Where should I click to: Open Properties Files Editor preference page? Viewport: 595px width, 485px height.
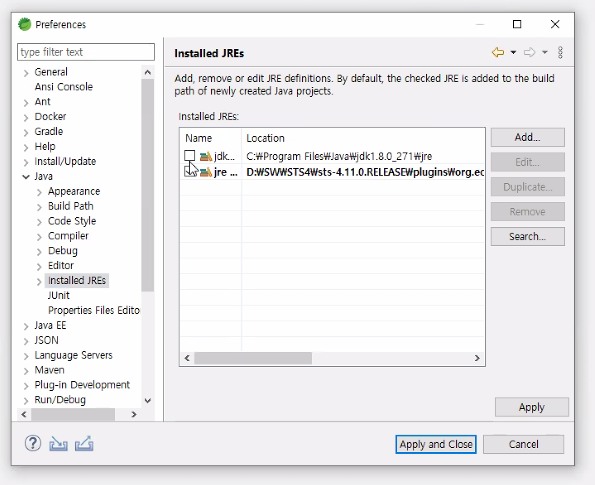[94, 310]
